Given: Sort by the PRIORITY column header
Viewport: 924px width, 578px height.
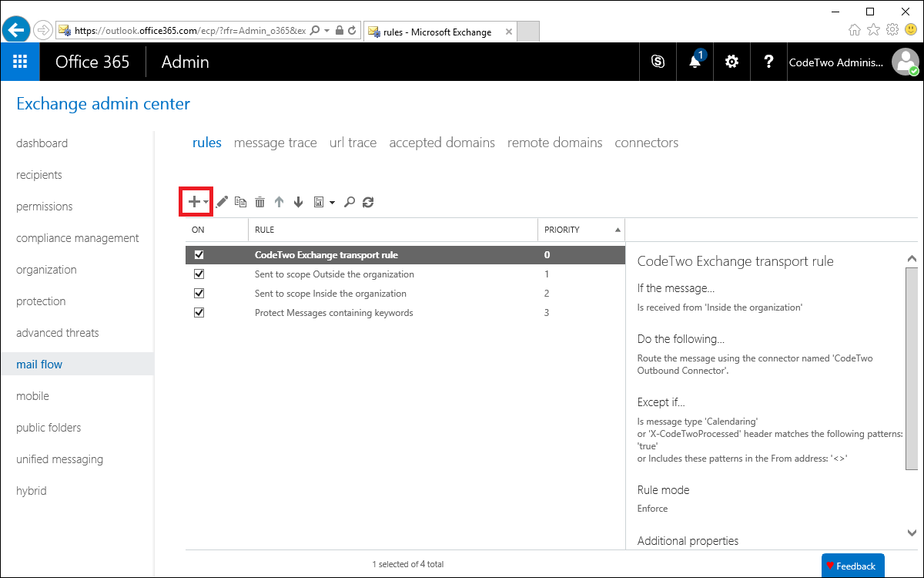Looking at the screenshot, I should click(581, 230).
